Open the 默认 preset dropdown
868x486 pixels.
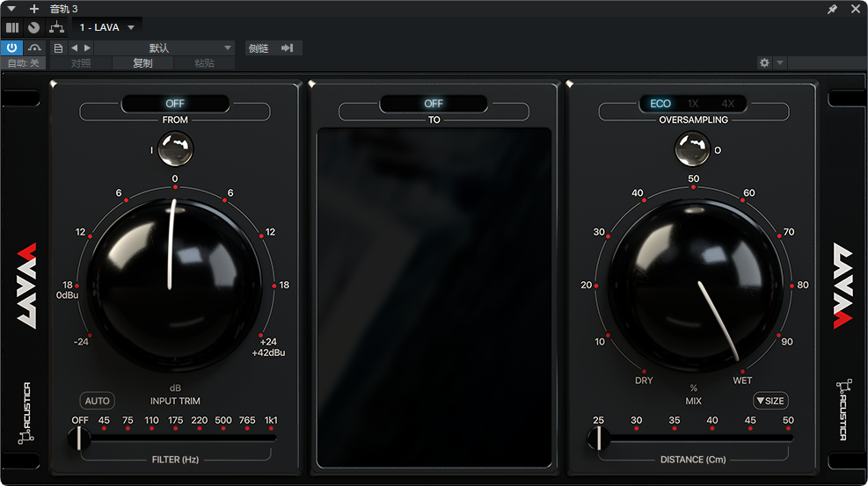[x=165, y=48]
